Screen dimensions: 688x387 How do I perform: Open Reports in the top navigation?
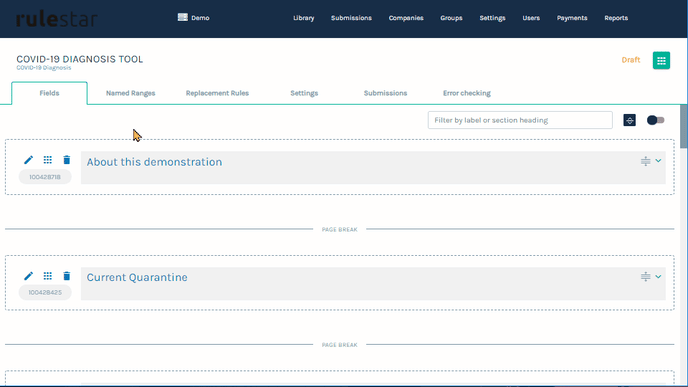click(616, 18)
